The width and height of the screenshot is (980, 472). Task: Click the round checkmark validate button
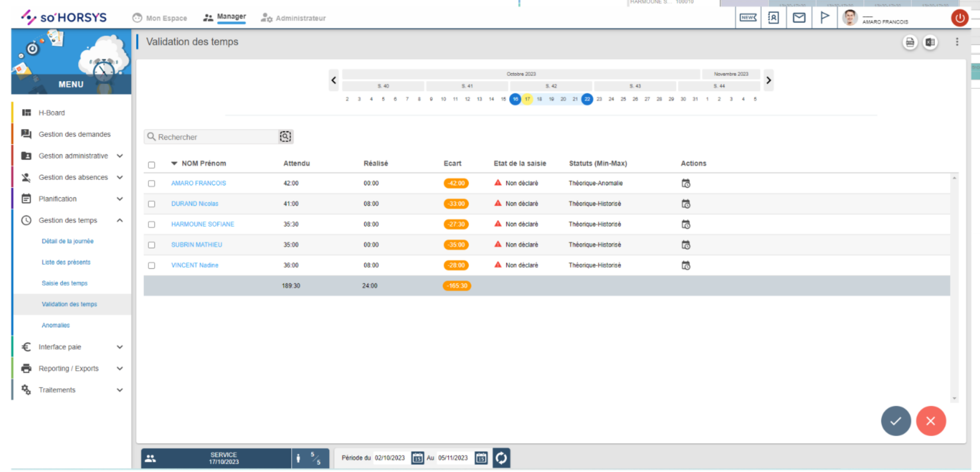pyautogui.click(x=895, y=421)
